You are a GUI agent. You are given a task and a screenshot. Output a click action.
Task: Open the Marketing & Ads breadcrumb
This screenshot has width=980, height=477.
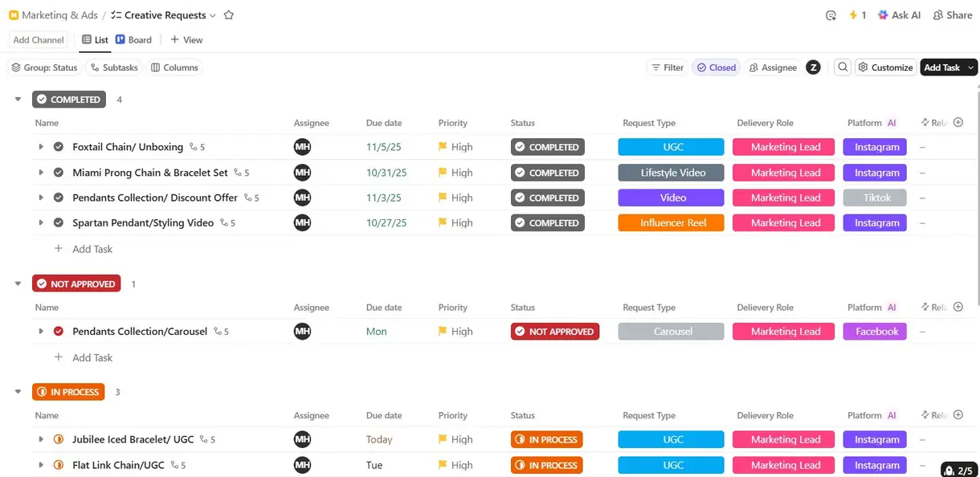(54, 15)
